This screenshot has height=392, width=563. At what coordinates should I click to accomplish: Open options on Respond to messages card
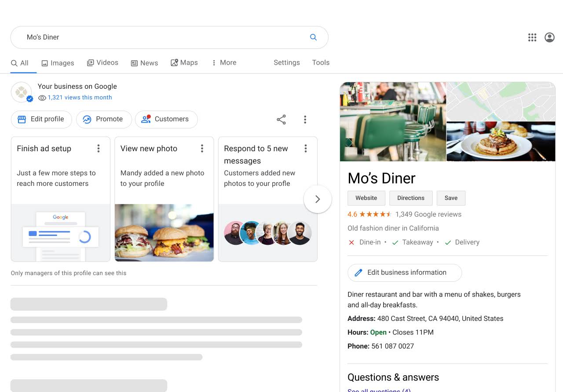[x=306, y=149]
